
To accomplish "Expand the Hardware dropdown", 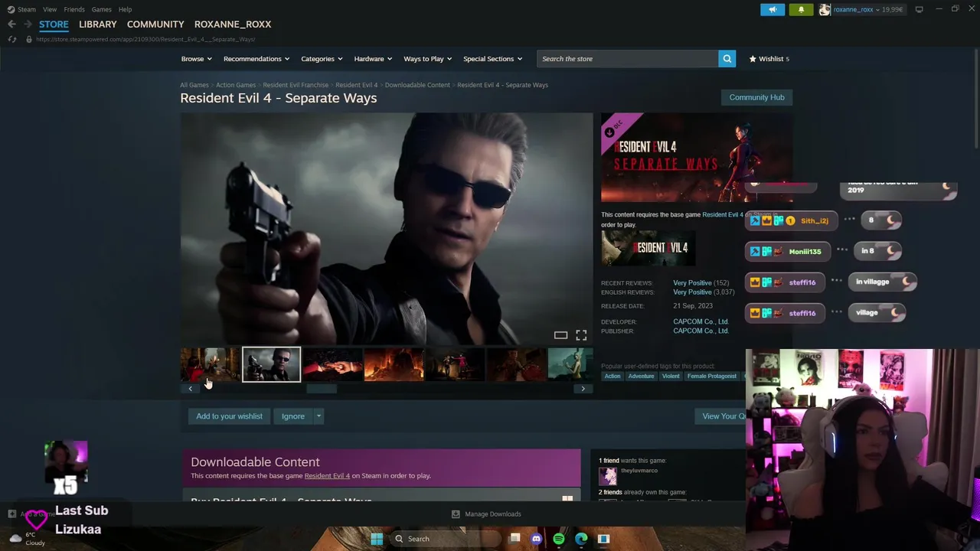I will click(x=373, y=59).
